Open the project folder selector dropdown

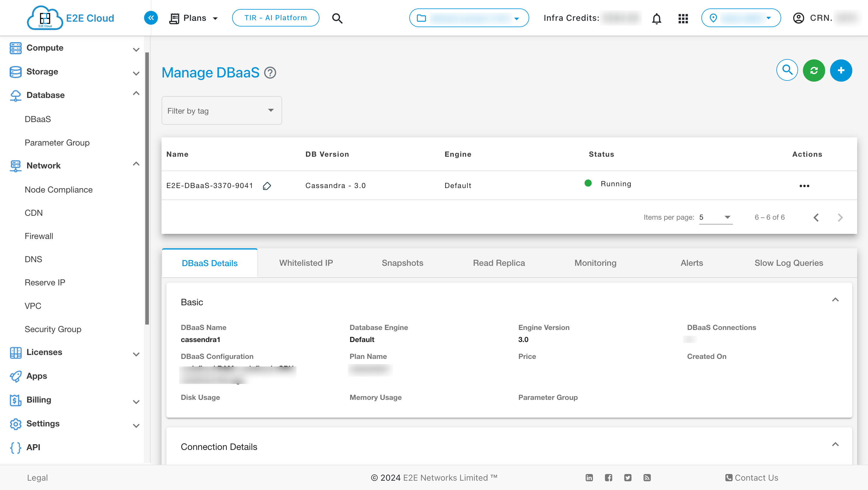[469, 18]
